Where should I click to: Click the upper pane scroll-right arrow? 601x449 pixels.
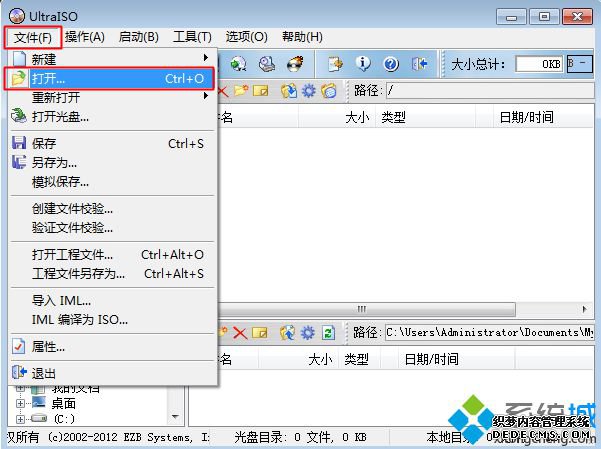point(585,309)
